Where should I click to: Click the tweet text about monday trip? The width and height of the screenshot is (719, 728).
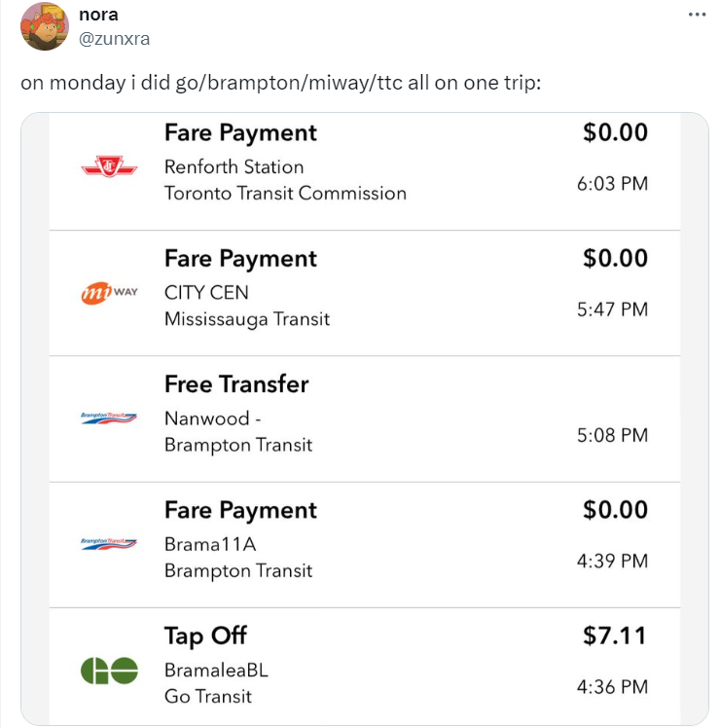pyautogui.click(x=280, y=81)
